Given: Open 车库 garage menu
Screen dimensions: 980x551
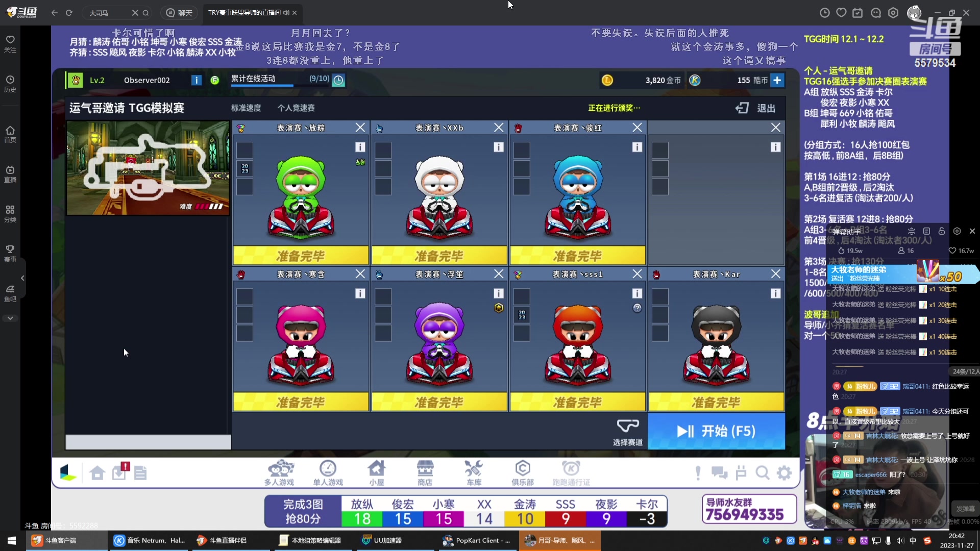Looking at the screenshot, I should 474,472.
